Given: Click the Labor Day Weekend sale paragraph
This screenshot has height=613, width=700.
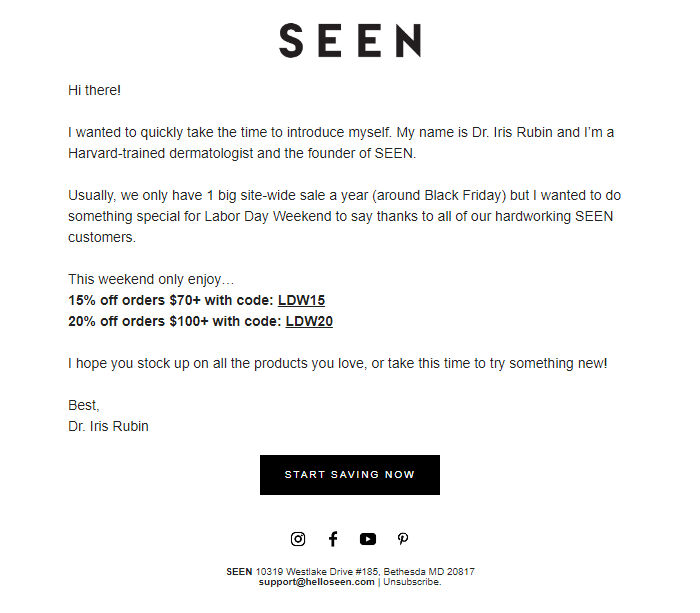Looking at the screenshot, I should [x=344, y=216].
